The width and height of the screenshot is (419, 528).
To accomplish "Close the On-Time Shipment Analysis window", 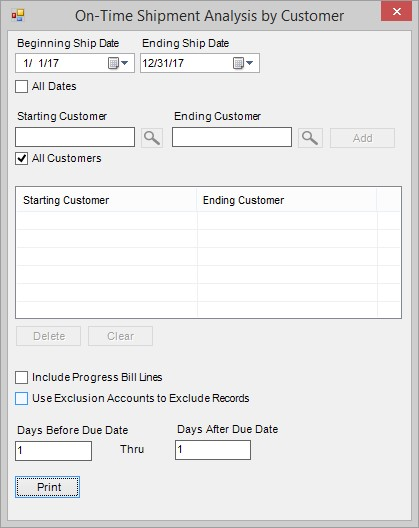I will click(396, 11).
